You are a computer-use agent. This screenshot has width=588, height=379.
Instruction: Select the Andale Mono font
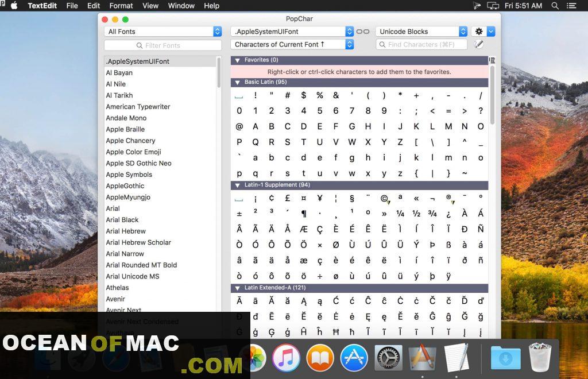(x=126, y=118)
